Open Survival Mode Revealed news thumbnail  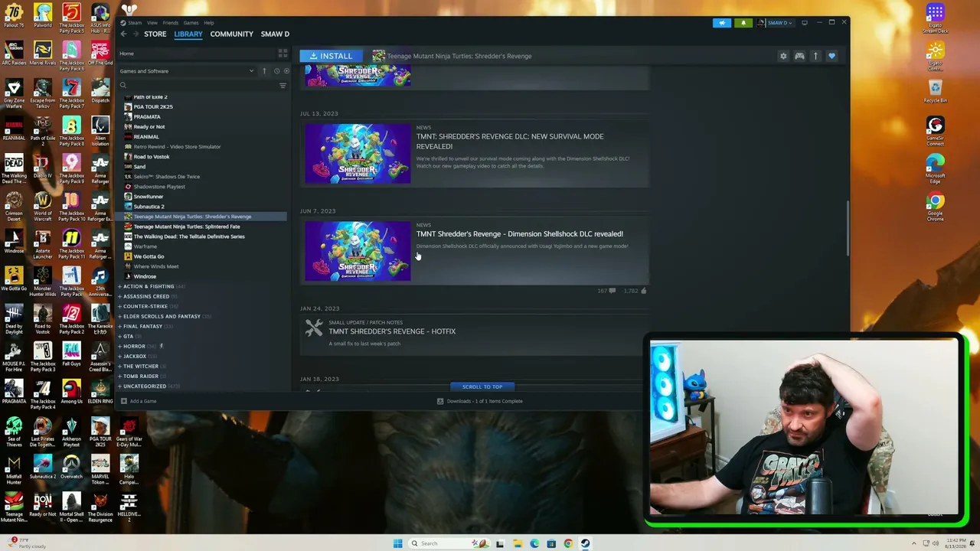(x=358, y=154)
